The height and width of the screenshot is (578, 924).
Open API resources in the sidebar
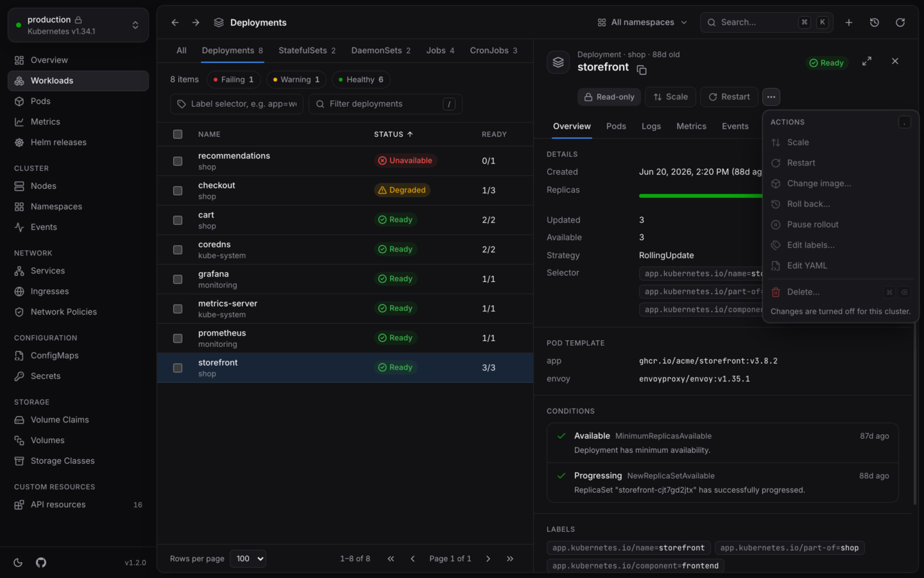(x=78, y=505)
